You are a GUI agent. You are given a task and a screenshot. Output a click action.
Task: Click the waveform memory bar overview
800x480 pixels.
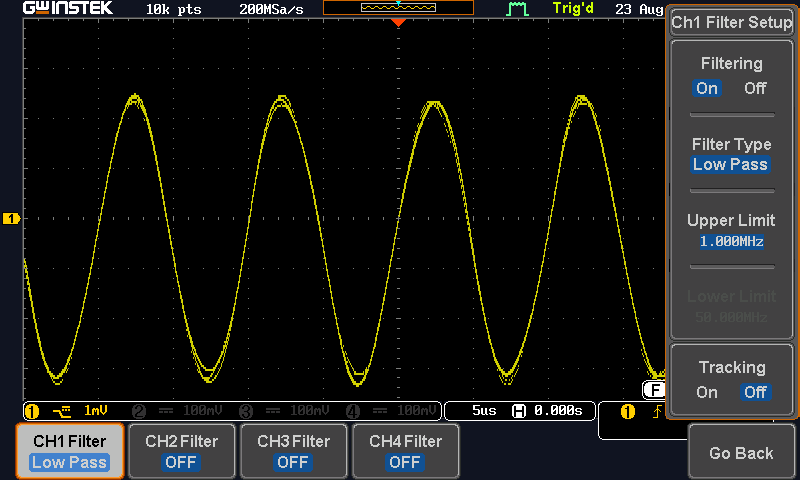[x=398, y=8]
